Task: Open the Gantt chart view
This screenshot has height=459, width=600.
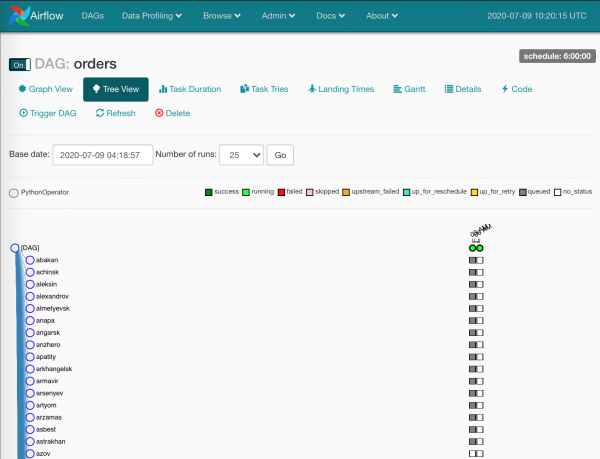Action: [x=409, y=89]
